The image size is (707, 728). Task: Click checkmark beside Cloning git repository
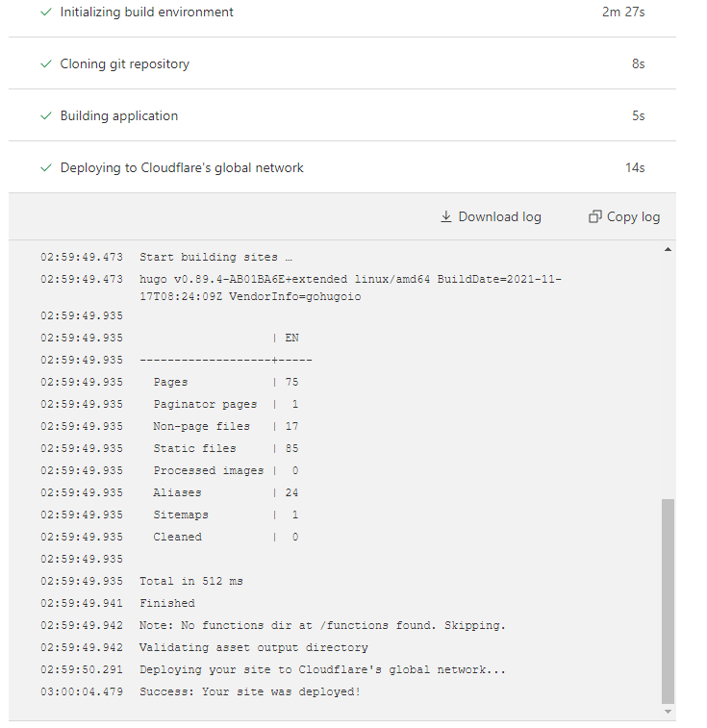[x=45, y=64]
